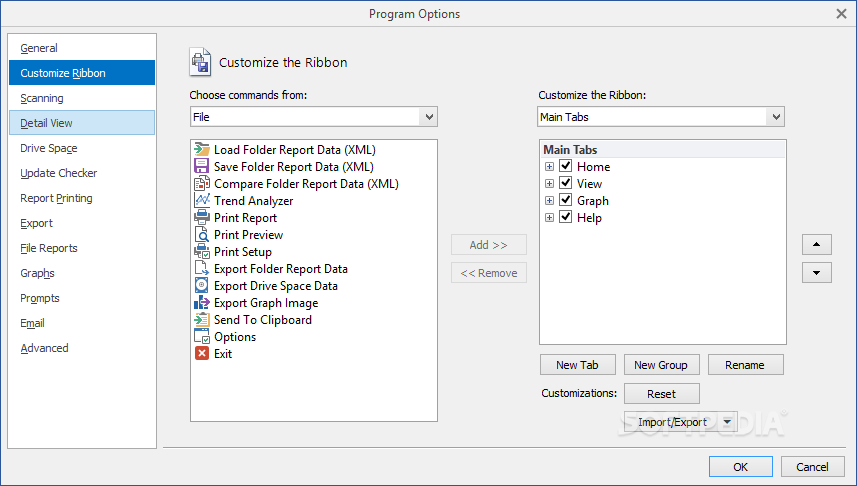857x486 pixels.
Task: Pick the Trend Analyzer chart icon
Action: tap(202, 200)
